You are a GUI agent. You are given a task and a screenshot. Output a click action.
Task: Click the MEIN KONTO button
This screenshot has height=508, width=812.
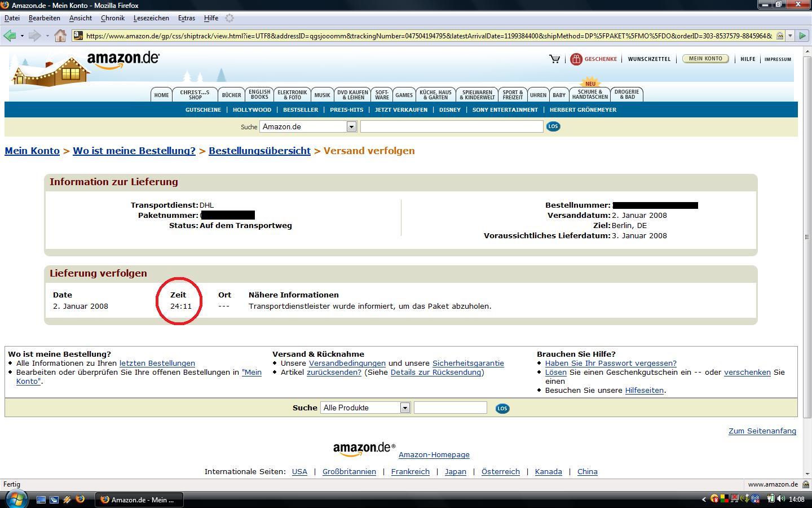tap(705, 59)
